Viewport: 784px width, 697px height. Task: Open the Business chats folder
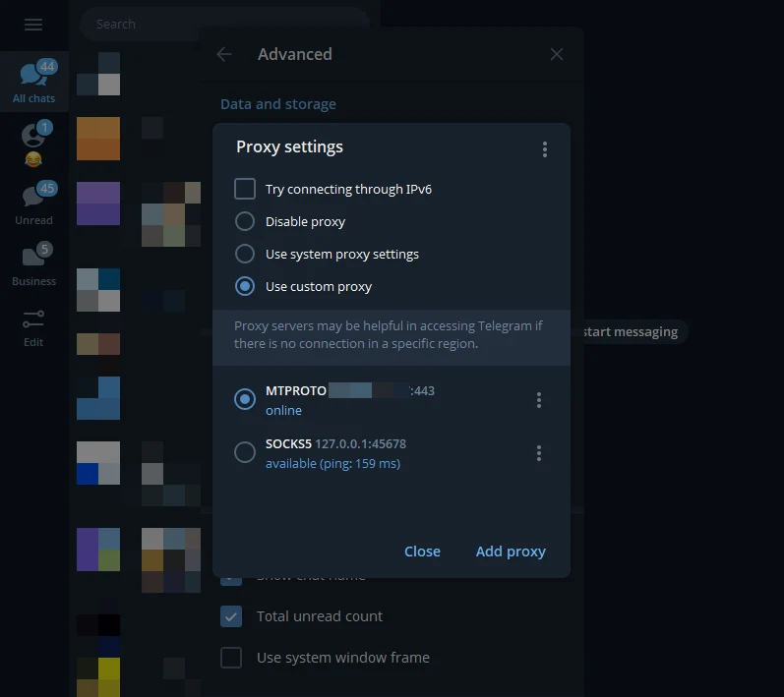pyautogui.click(x=34, y=264)
